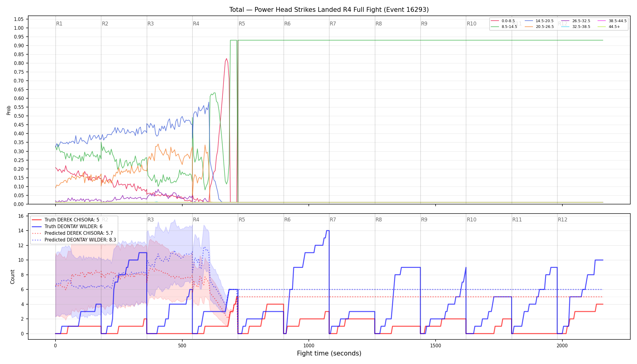Image resolution: width=637 pixels, height=364 pixels.
Task: Click the R7 round marker in the count chart
Action: pyautogui.click(x=333, y=220)
